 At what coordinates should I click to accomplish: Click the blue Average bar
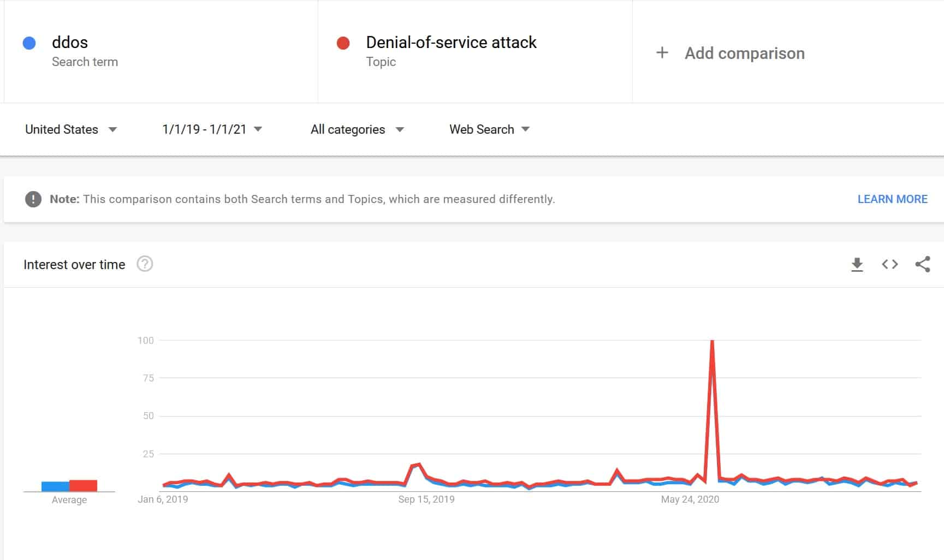point(56,486)
